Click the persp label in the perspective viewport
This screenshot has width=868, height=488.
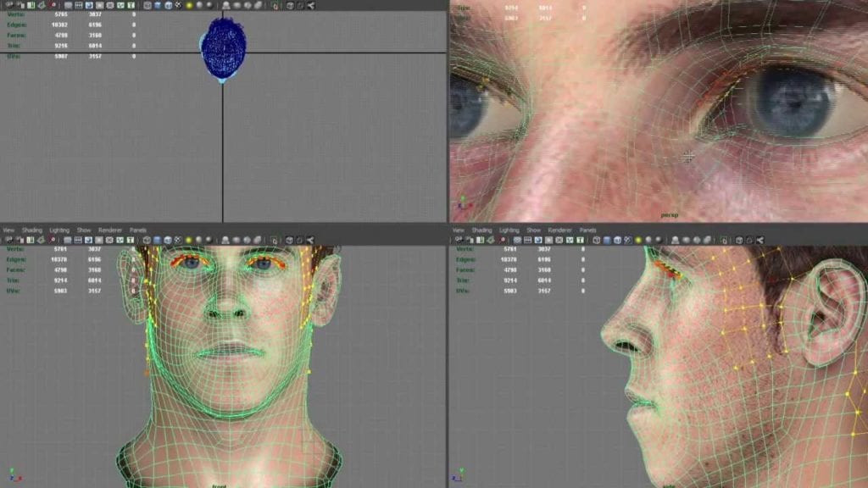coord(670,215)
